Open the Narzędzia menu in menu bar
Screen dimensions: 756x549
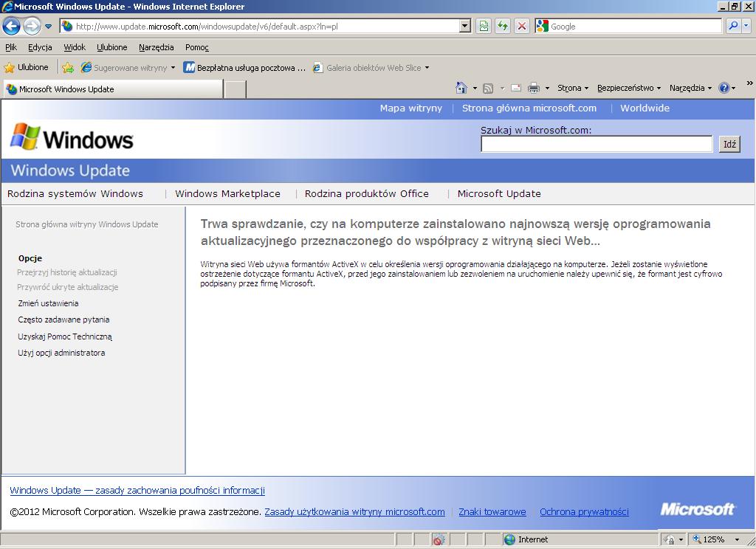pos(157,47)
